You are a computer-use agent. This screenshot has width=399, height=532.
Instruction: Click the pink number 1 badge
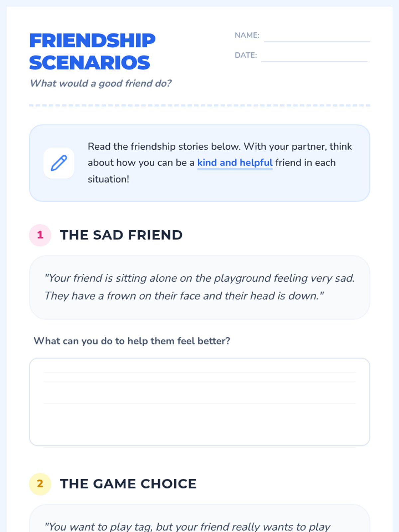click(40, 235)
